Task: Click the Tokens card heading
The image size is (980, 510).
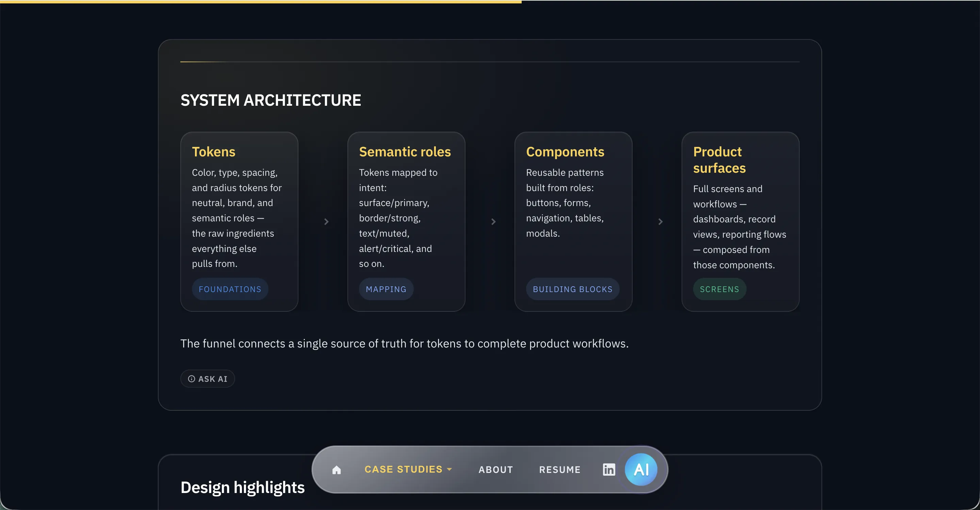Action: point(213,152)
